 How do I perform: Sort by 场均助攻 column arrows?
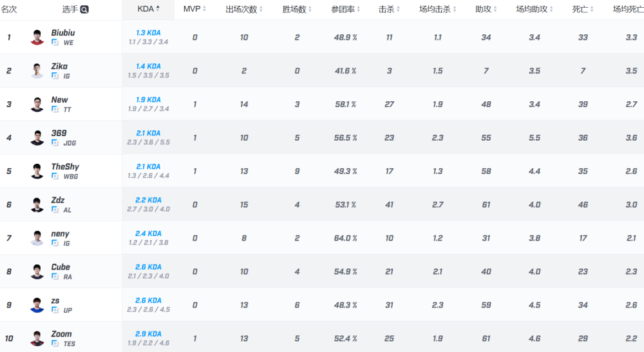(551, 9)
